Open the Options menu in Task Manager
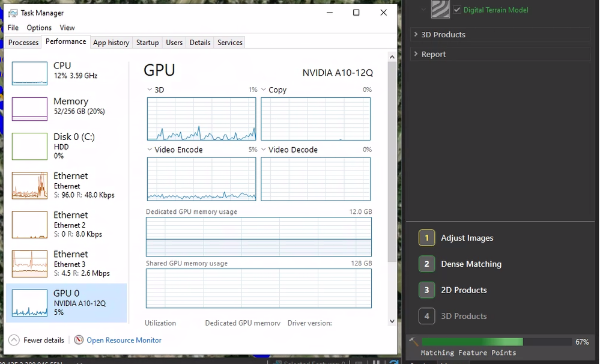The image size is (600, 364). coord(39,28)
